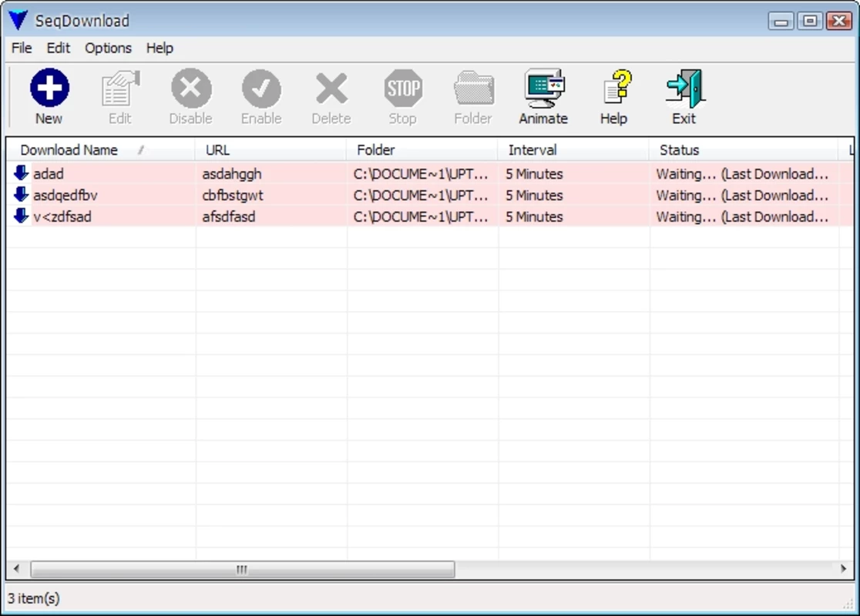Open the Edit menu
This screenshot has height=616, width=860.
click(x=58, y=49)
